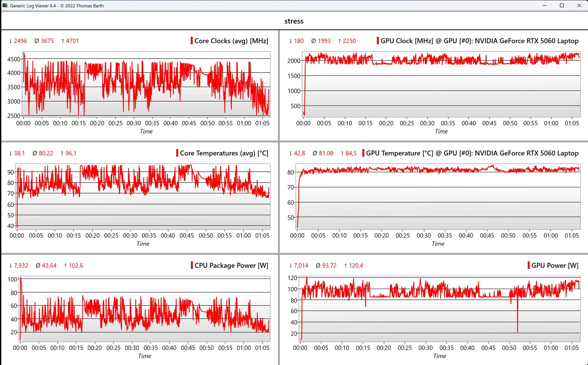Click the Core Clocks minimum value 2496
The width and height of the screenshot is (588, 365).
pos(20,41)
